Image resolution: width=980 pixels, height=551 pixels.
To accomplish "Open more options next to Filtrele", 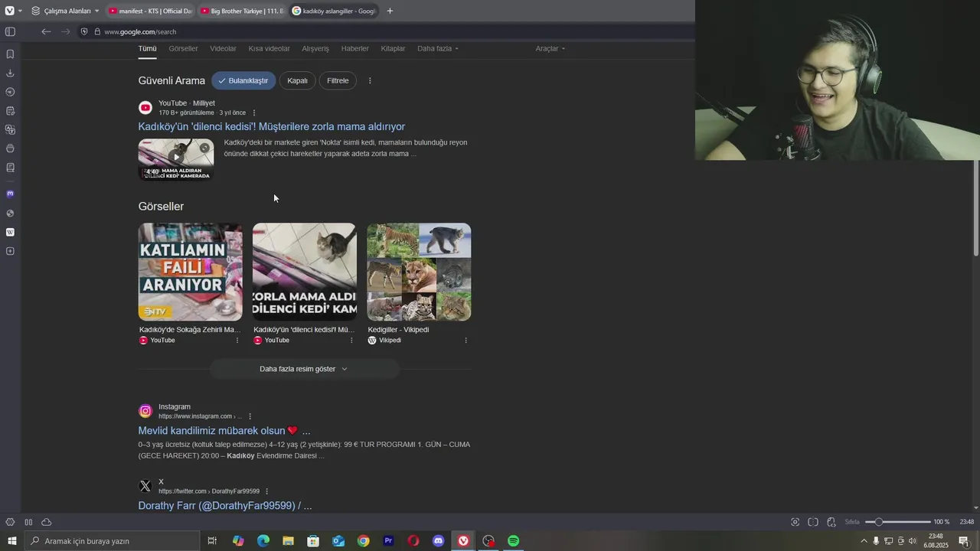I will click(x=370, y=80).
